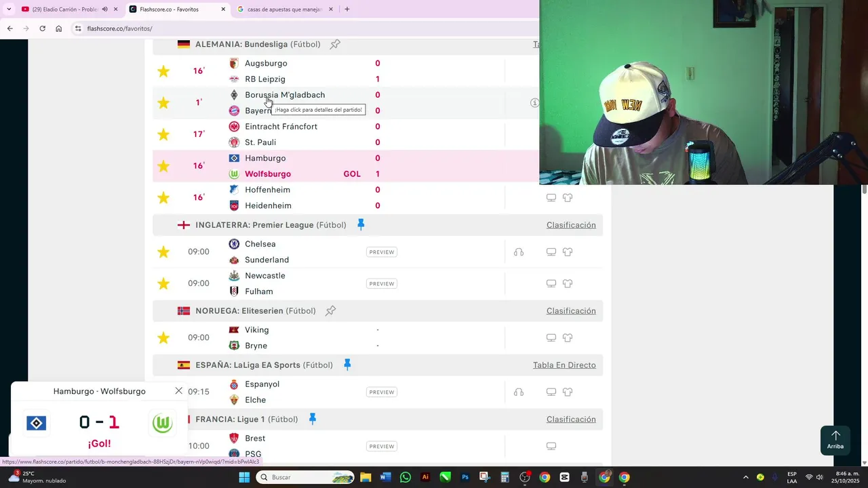Open Photoshop from taskbar
This screenshot has width=868, height=488.
(465, 477)
